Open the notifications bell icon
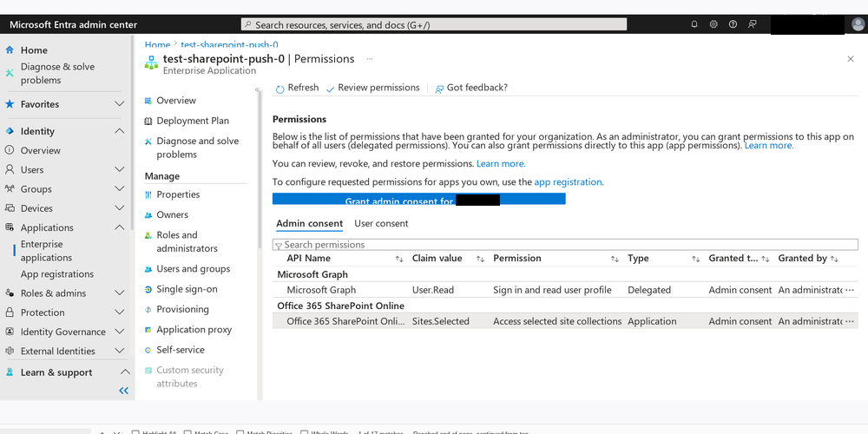868x434 pixels. 694,24
